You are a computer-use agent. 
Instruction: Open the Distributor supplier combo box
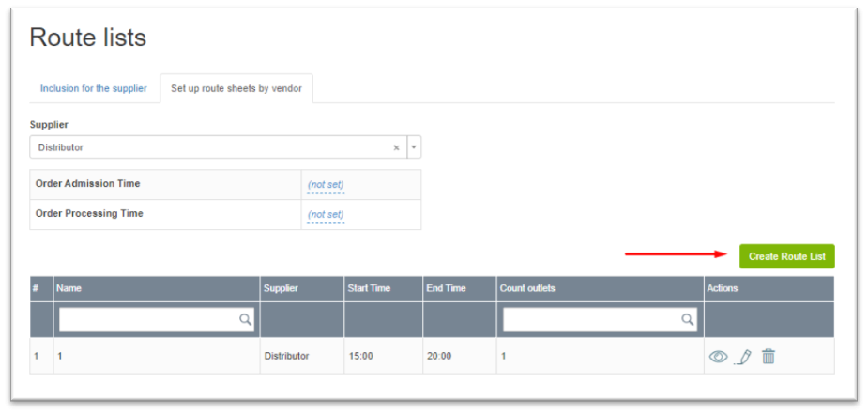click(211, 147)
